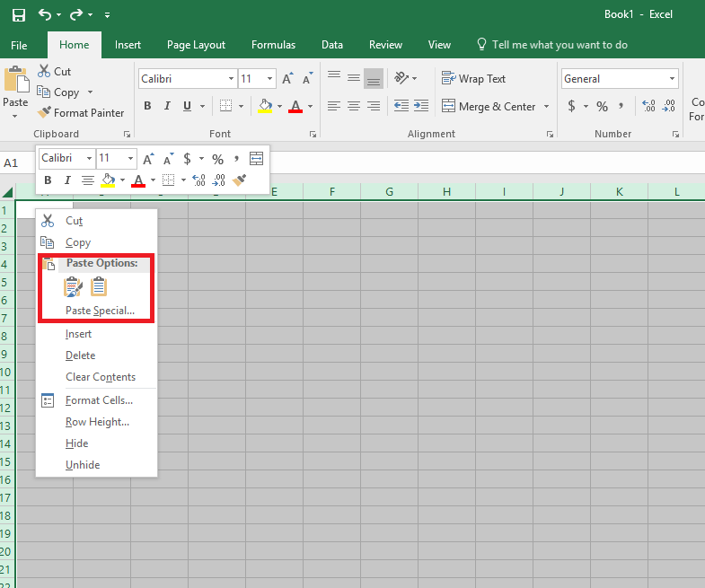The image size is (705, 588).
Task: Click the Paste Formatting brush clipboard icon
Action: [73, 286]
